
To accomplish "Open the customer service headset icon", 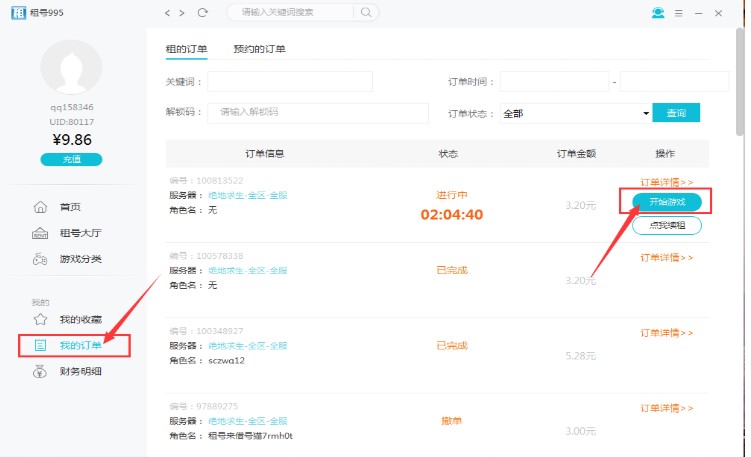I will pyautogui.click(x=657, y=13).
